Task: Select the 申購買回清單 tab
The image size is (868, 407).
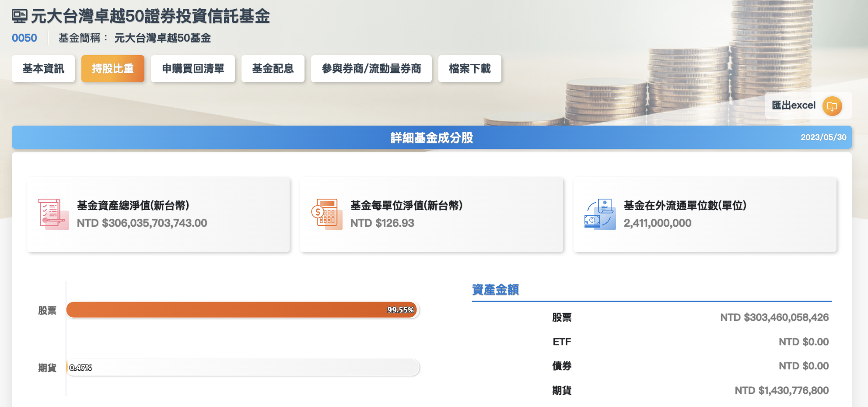Action: tap(193, 69)
